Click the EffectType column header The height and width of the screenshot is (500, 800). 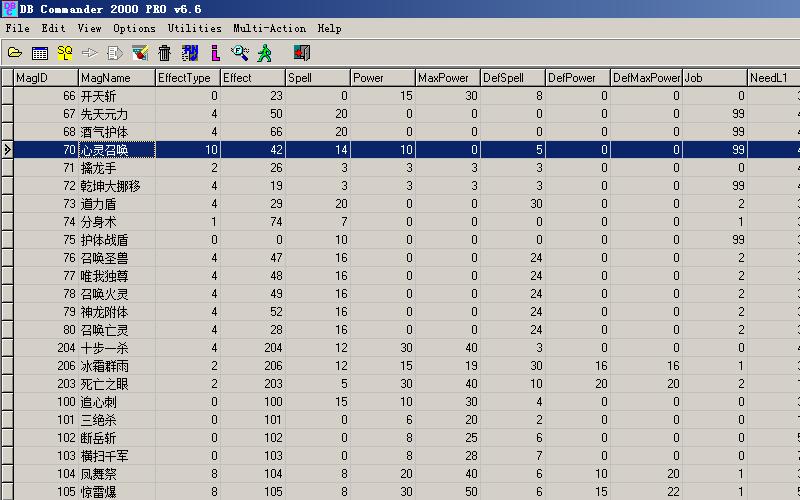coord(186,78)
